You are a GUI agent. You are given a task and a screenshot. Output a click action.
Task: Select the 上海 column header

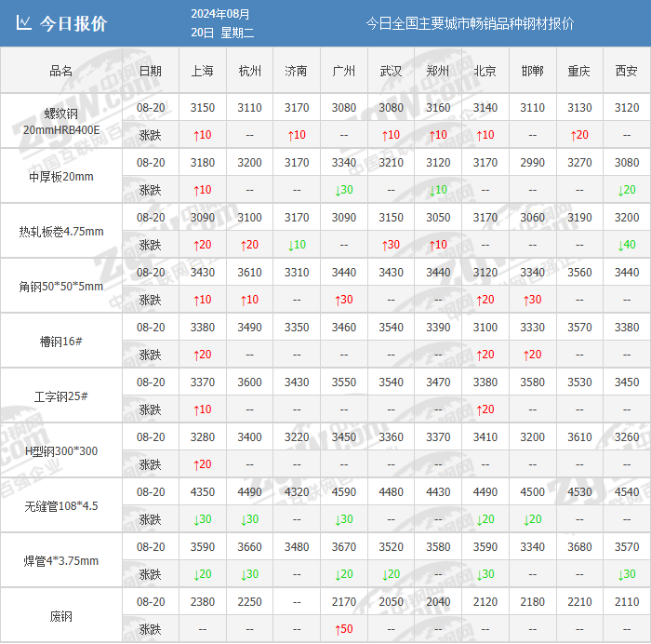(203, 71)
